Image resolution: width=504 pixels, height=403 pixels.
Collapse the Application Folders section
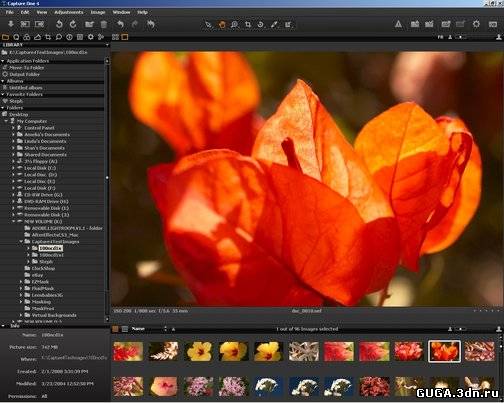click(3, 61)
